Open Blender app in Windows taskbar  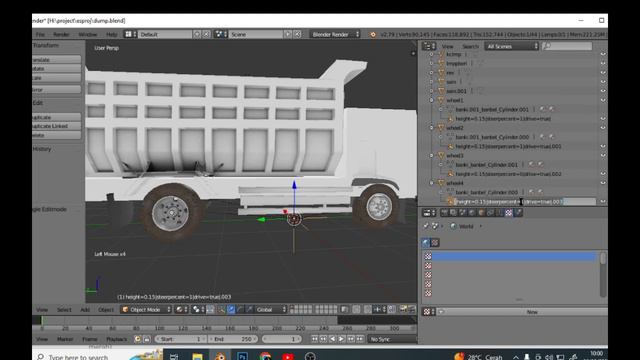click(x=220, y=356)
